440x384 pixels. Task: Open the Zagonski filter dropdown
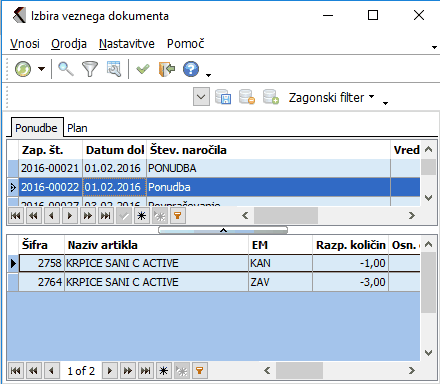pos(331,98)
